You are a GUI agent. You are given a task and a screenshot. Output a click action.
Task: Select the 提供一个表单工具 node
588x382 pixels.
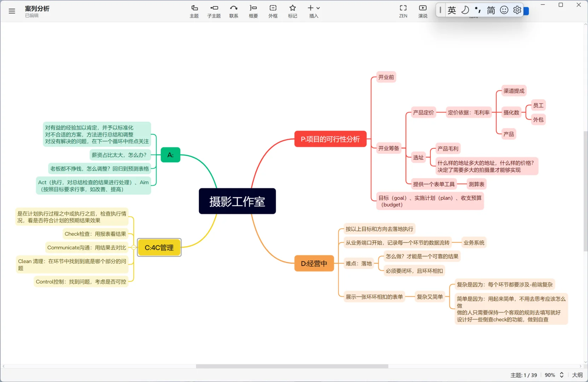click(x=434, y=184)
